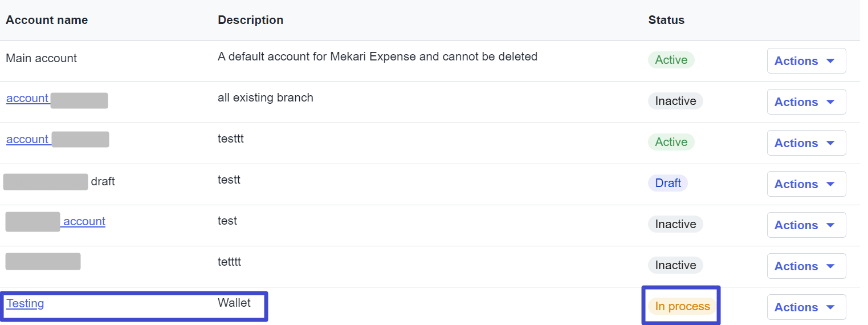Open account link in 'all existing branch' row
The image size is (868, 325).
pos(27,98)
